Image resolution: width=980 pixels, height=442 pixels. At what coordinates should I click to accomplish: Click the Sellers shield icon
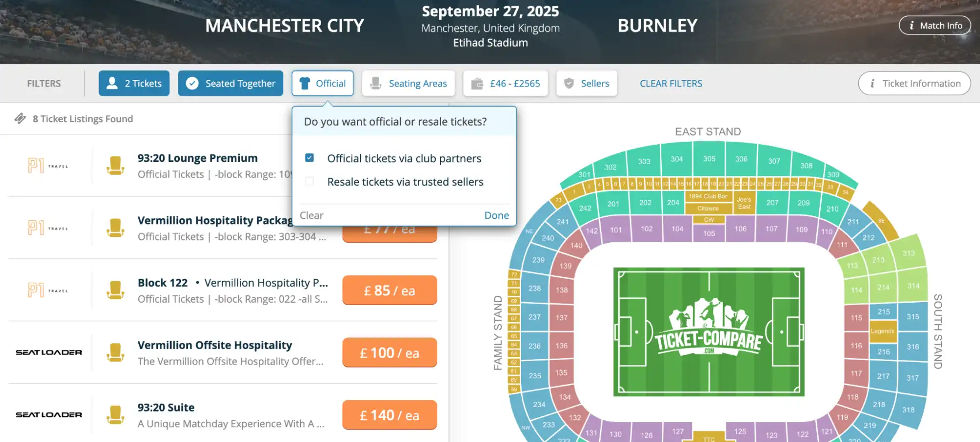pos(569,83)
